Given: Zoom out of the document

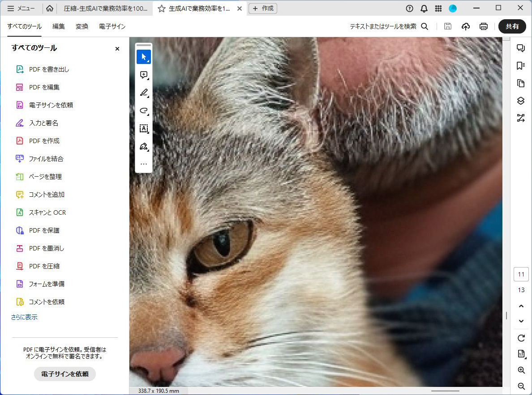Looking at the screenshot, I should [521, 386].
